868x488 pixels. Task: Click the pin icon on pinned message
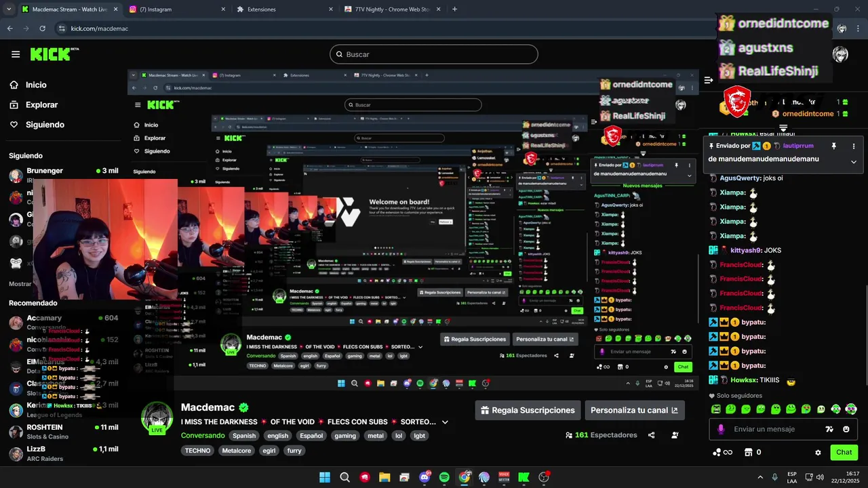[833, 146]
